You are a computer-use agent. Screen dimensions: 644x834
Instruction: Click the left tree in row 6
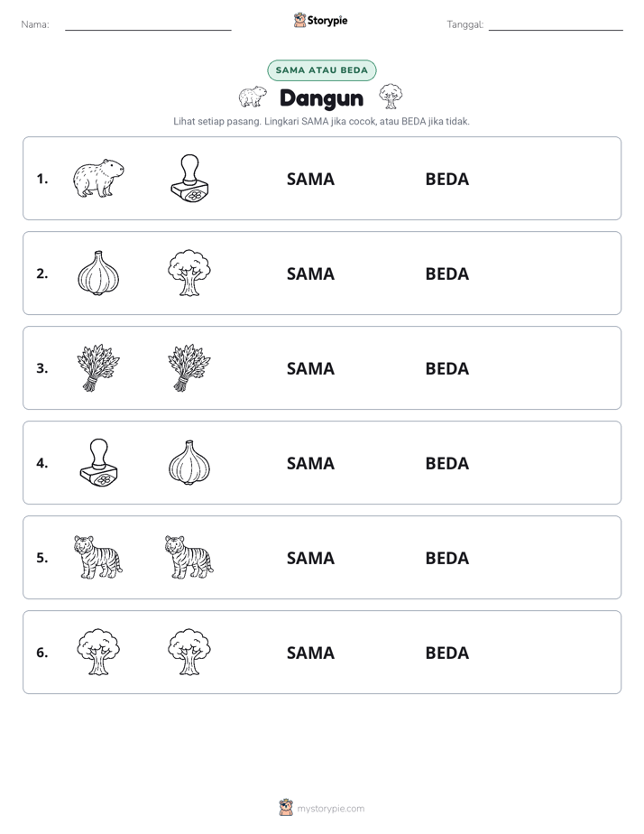pyautogui.click(x=98, y=652)
